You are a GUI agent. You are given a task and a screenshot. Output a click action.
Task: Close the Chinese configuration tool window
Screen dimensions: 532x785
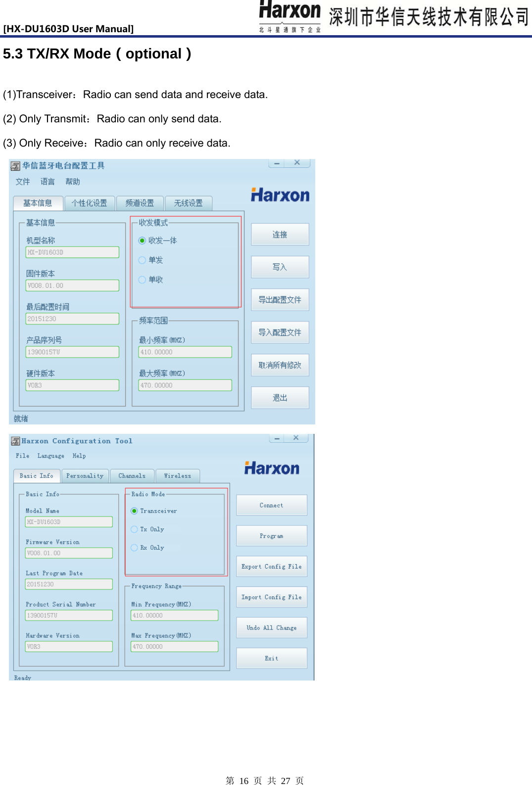(x=297, y=163)
